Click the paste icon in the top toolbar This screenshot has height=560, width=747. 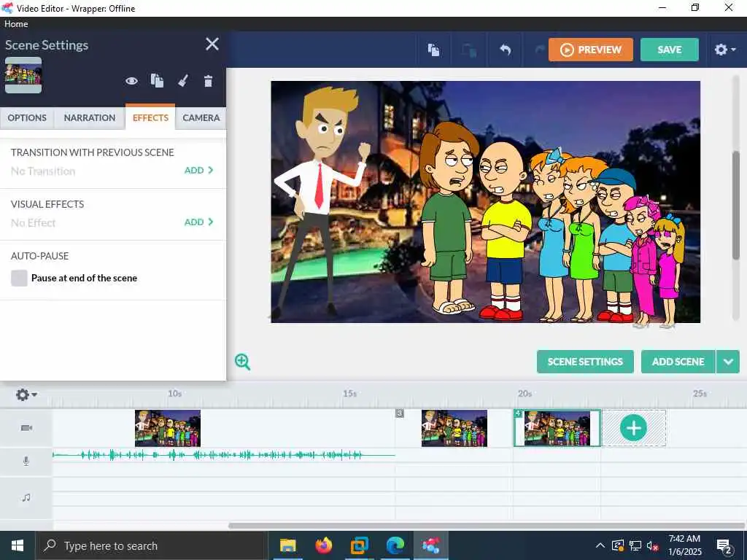pos(469,50)
